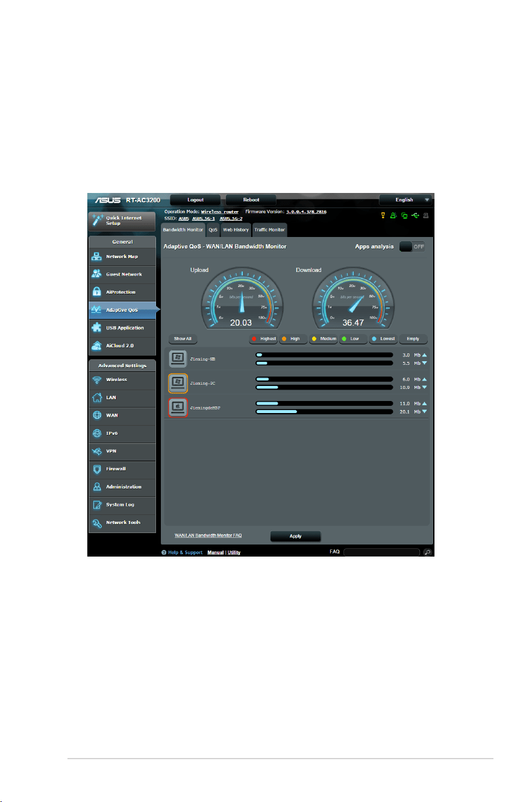Toggle the Apps analysis switch
532x802 pixels.
[412, 247]
